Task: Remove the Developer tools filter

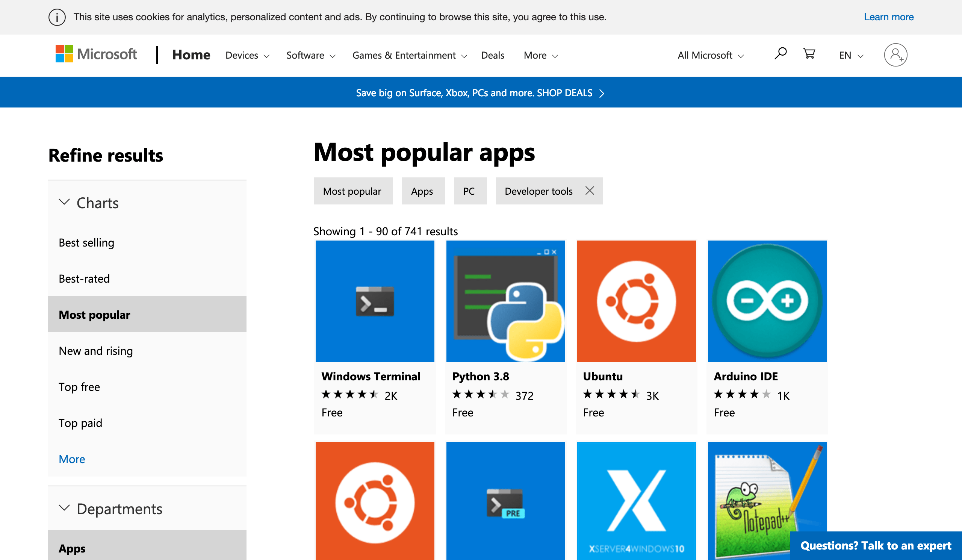Action: click(x=590, y=191)
